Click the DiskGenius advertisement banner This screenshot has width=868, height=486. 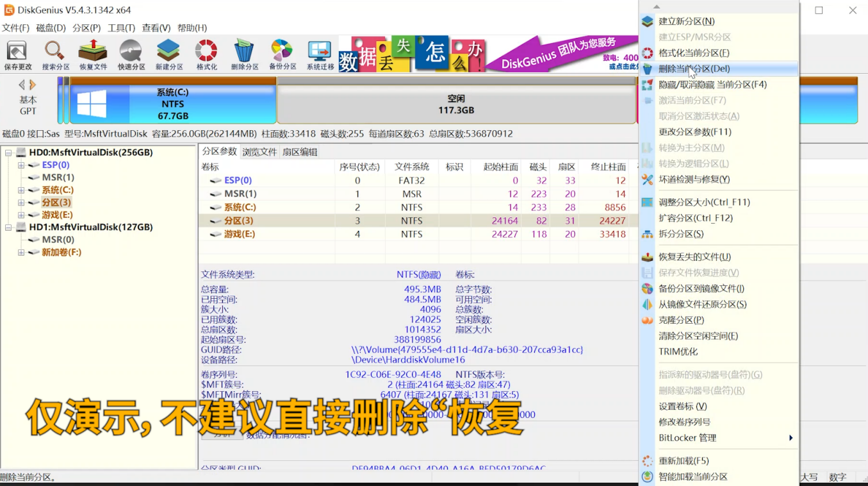point(488,54)
